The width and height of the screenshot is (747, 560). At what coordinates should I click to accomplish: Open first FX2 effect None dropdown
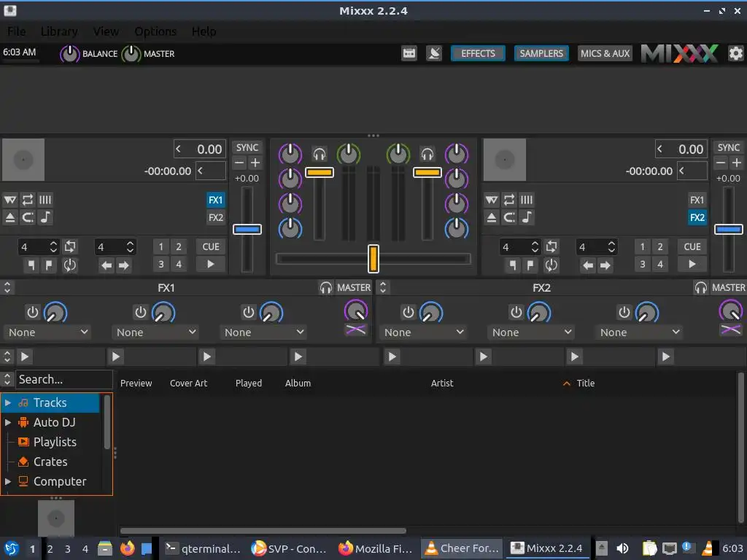423,332
